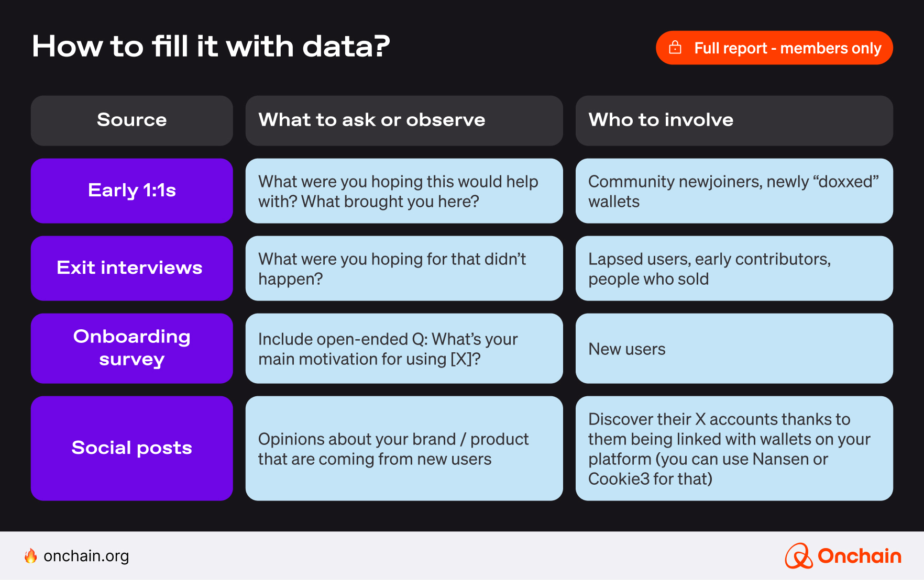Image resolution: width=924 pixels, height=580 pixels.
Task: Click the flame icon beside onchain.org
Action: (x=31, y=556)
